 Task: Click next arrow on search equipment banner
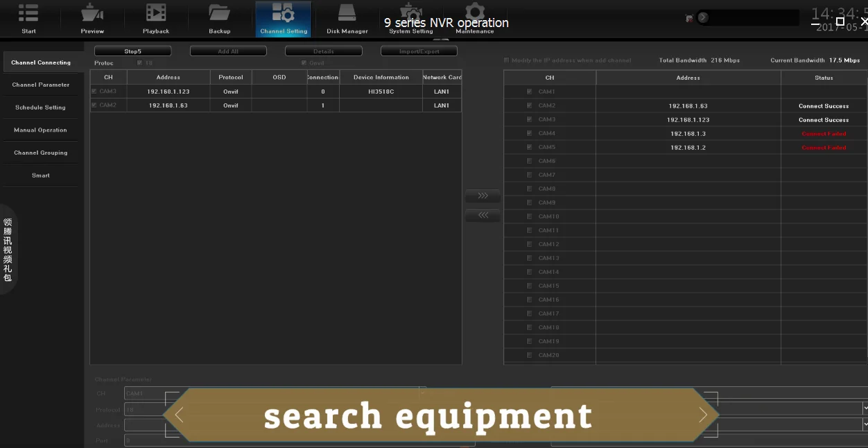(x=702, y=415)
